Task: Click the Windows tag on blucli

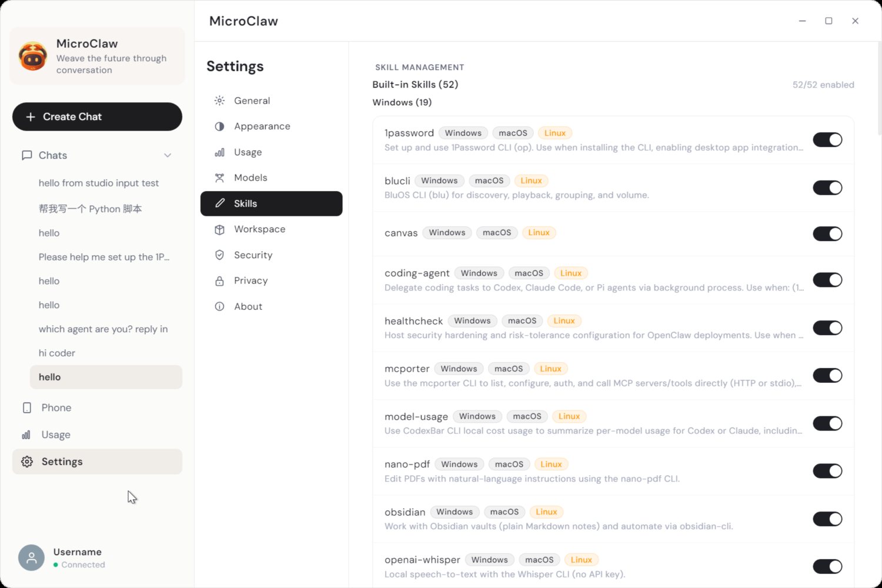Action: (x=439, y=181)
